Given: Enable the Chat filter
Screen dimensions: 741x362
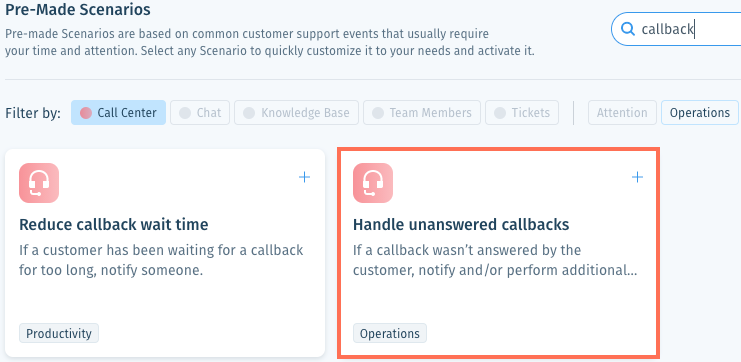Looking at the screenshot, I should 200,112.
